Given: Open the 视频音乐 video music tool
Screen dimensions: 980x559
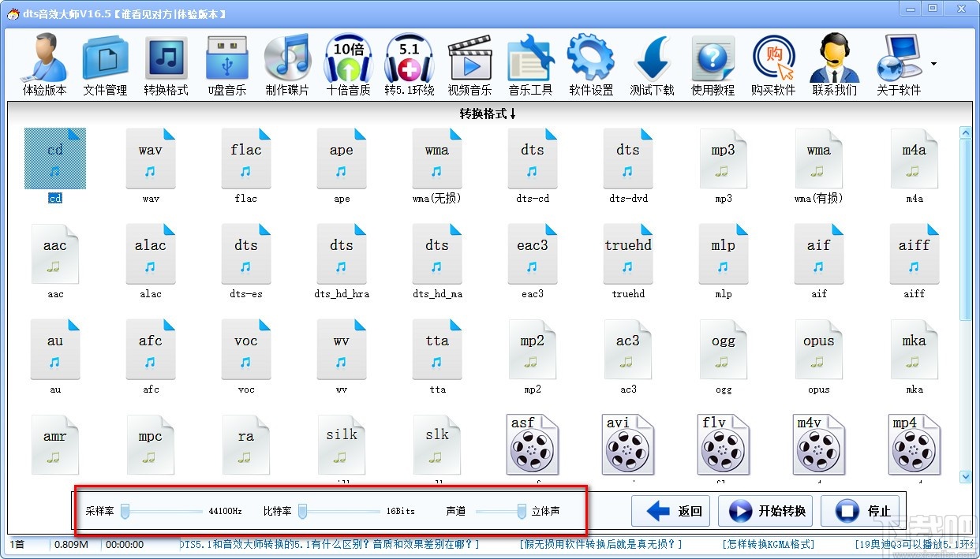Looking at the screenshot, I should coord(469,63).
